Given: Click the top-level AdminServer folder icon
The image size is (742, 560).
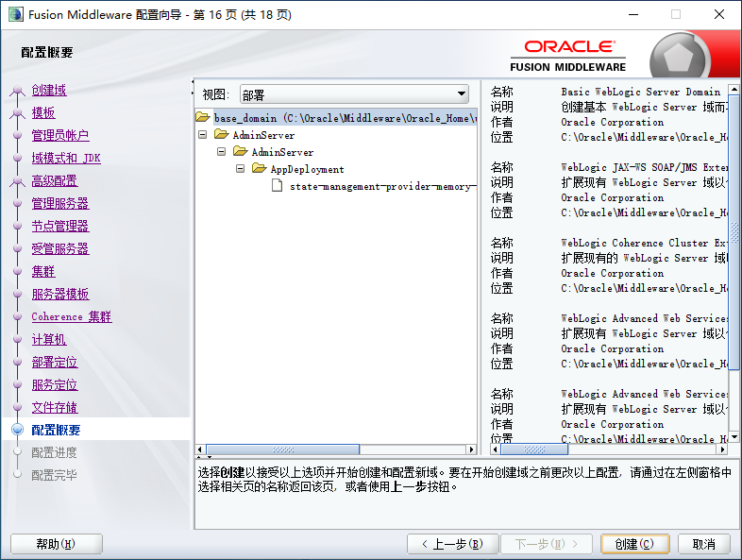Looking at the screenshot, I should click(222, 134).
